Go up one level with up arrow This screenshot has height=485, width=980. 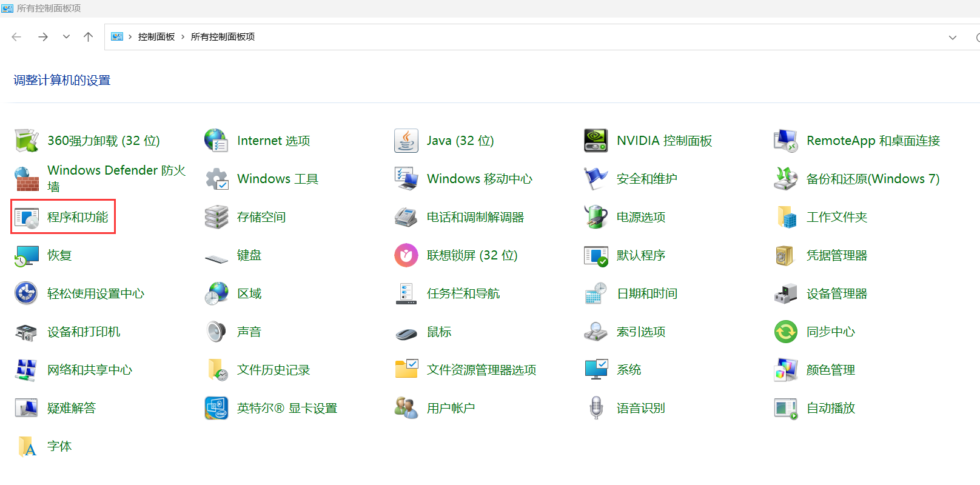(88, 37)
